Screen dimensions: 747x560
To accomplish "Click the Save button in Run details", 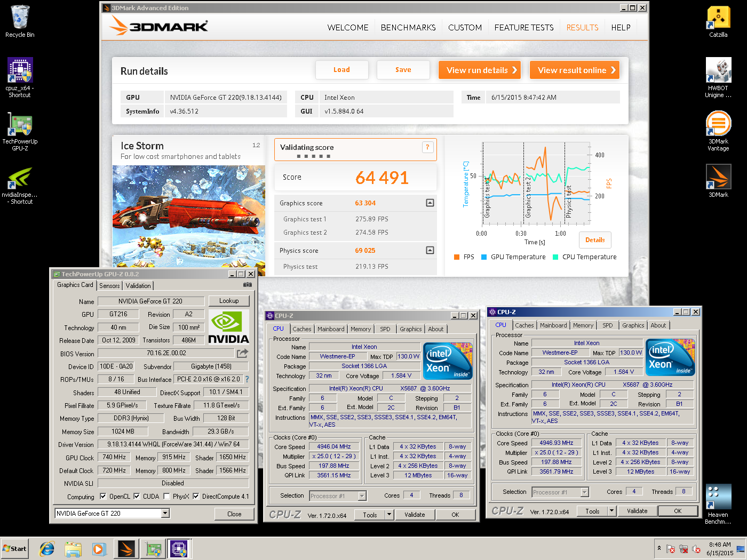I will pos(403,70).
